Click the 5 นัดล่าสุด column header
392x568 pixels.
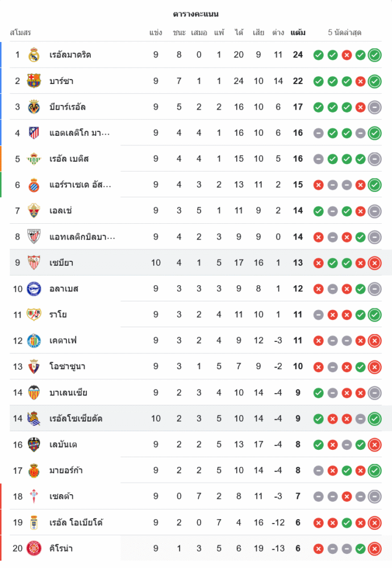[345, 32]
